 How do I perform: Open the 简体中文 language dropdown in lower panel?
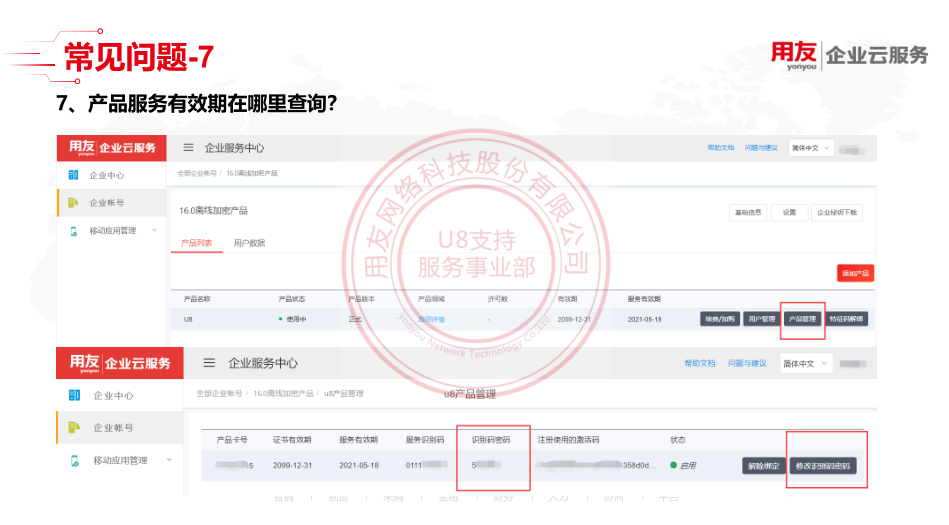click(x=804, y=363)
